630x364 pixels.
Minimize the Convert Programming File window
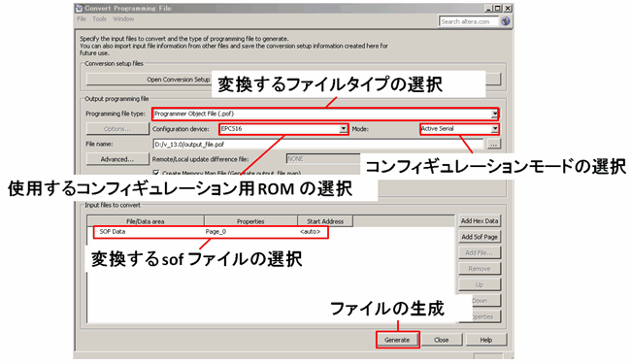[489, 8]
